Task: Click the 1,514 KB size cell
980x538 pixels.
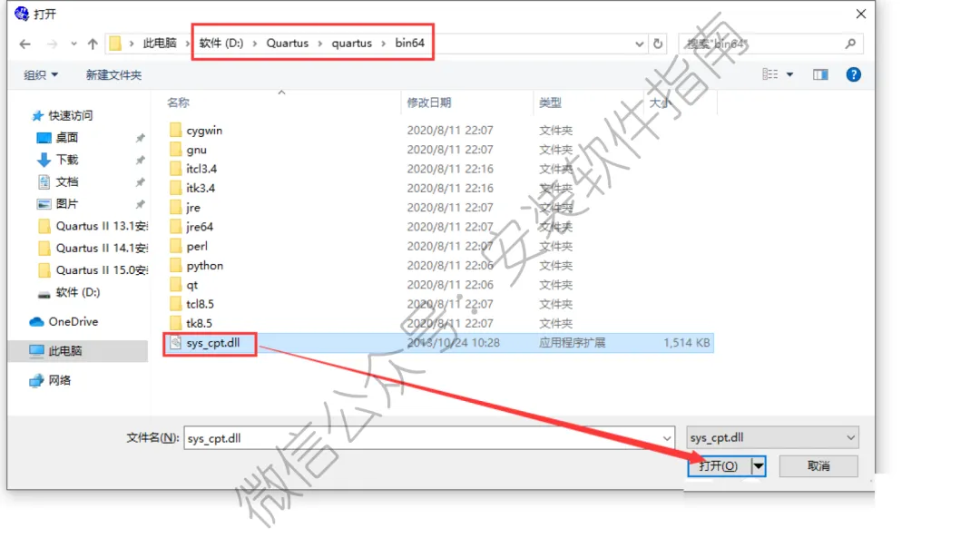Action: pos(686,343)
